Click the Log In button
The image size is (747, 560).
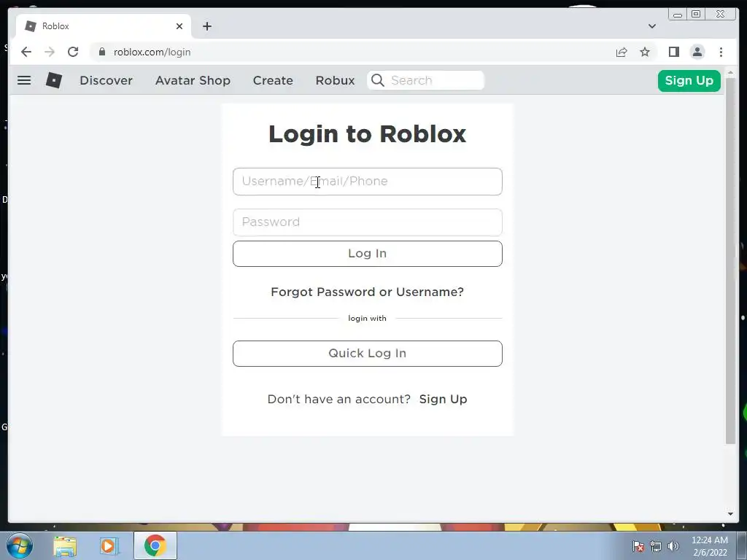[x=368, y=253]
